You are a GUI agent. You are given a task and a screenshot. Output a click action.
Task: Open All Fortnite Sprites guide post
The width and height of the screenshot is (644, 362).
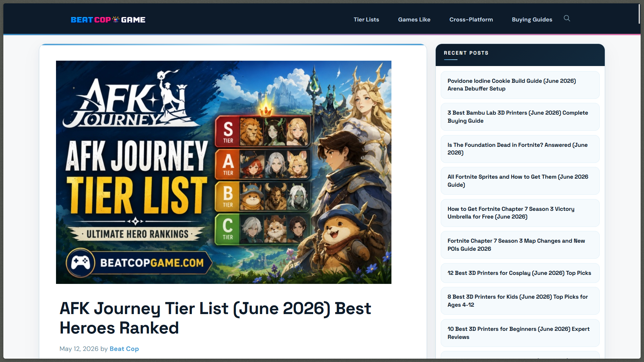point(520,181)
